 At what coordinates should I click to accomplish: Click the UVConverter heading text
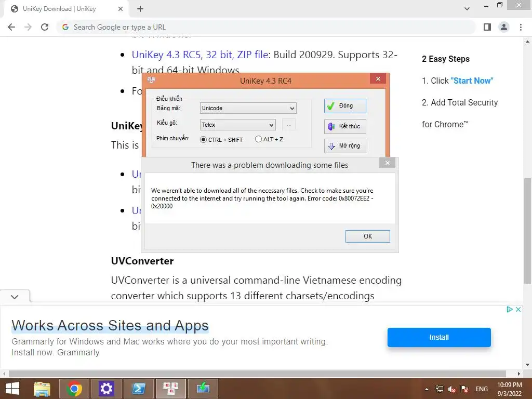(142, 261)
